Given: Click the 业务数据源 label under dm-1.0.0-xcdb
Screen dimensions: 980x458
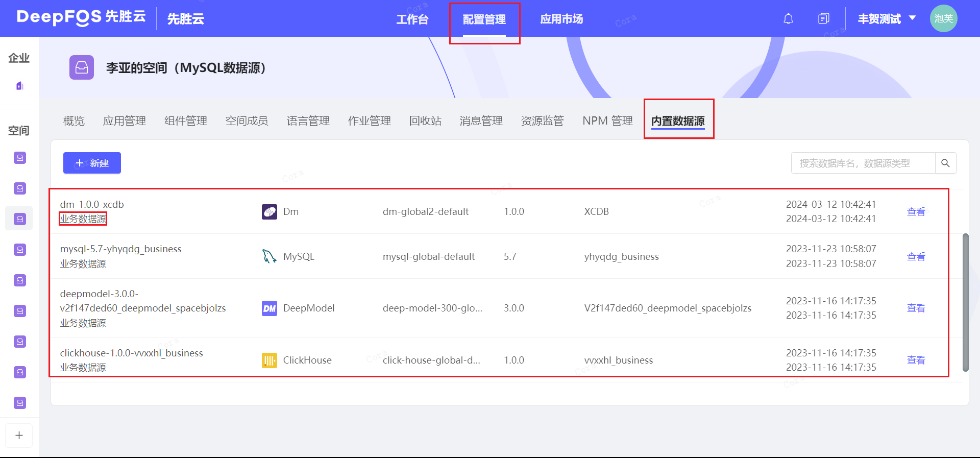Looking at the screenshot, I should coord(83,219).
